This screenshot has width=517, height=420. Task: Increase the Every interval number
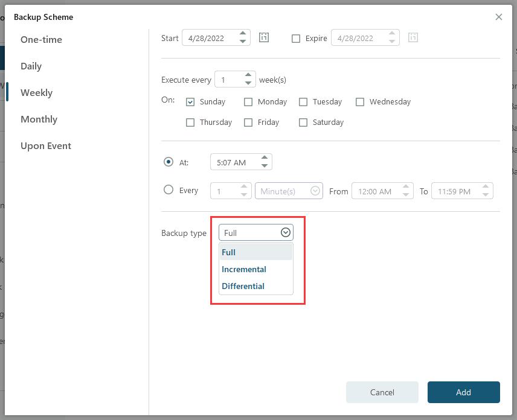pos(244,186)
